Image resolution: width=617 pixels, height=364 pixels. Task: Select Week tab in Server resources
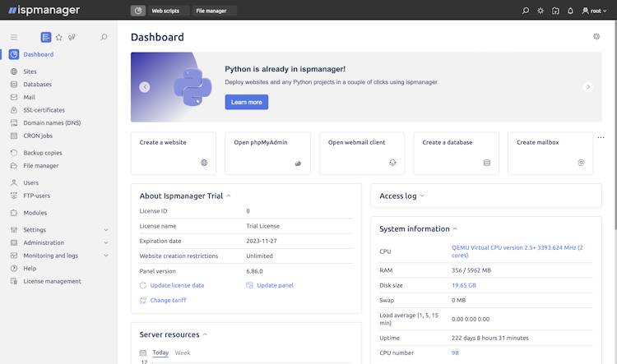point(183,353)
